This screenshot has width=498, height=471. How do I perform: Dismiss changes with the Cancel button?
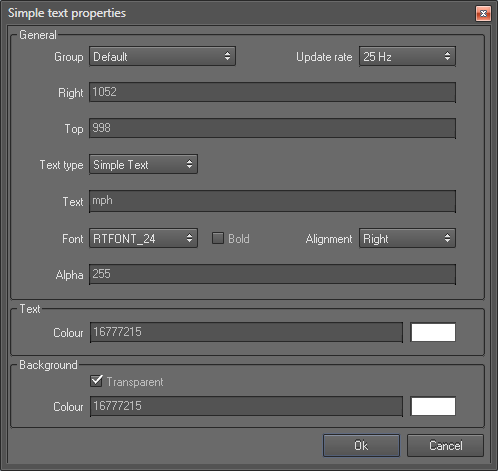445,445
